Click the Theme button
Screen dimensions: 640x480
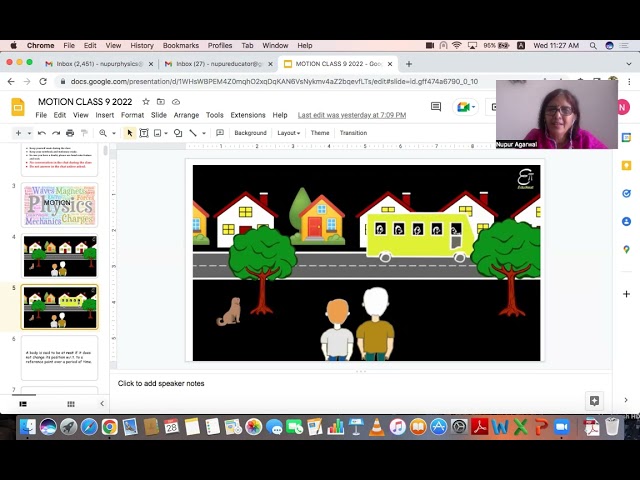320,133
